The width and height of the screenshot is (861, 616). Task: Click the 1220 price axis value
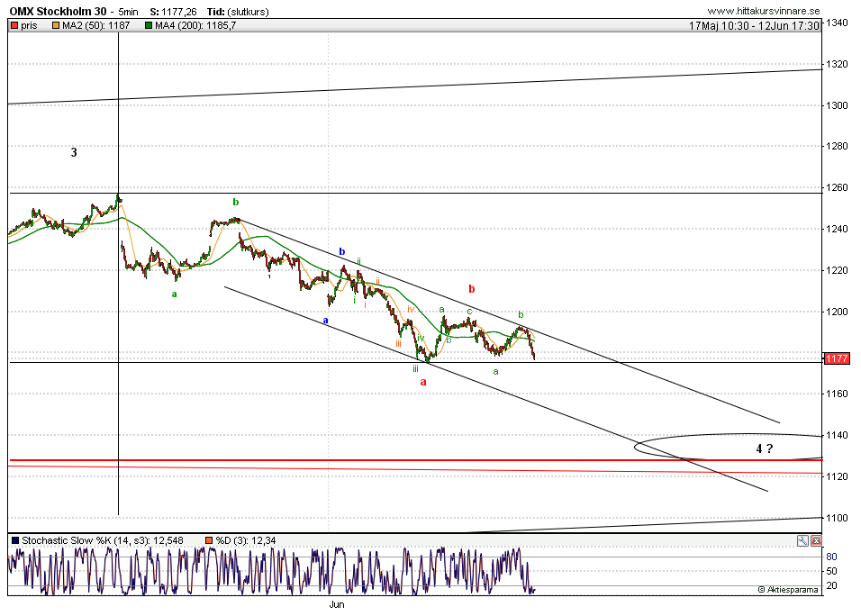click(838, 270)
